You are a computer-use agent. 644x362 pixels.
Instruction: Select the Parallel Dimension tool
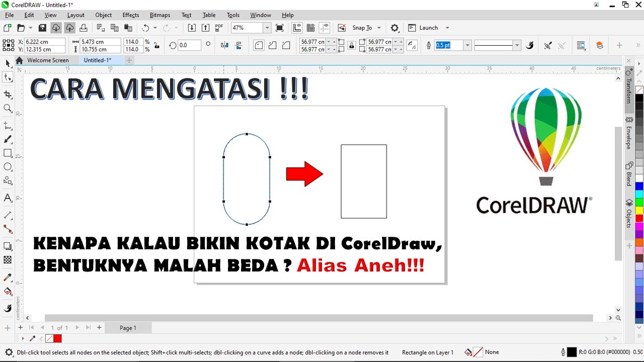click(8, 215)
